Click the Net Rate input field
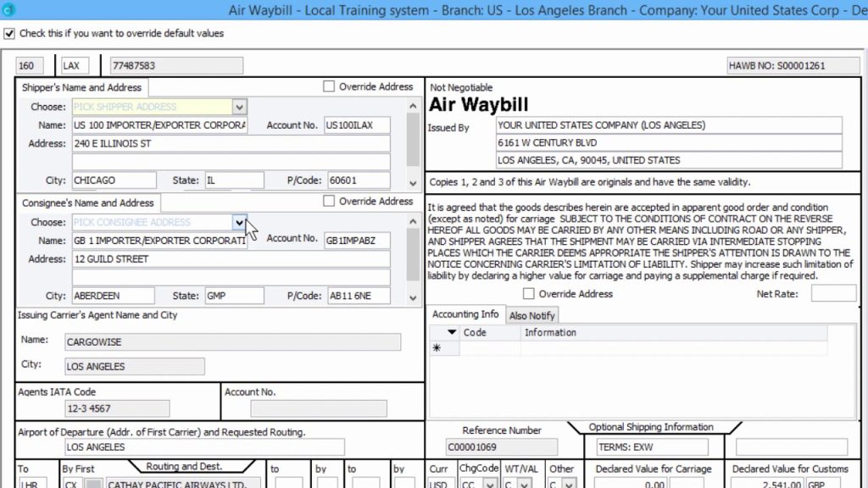 click(x=833, y=293)
